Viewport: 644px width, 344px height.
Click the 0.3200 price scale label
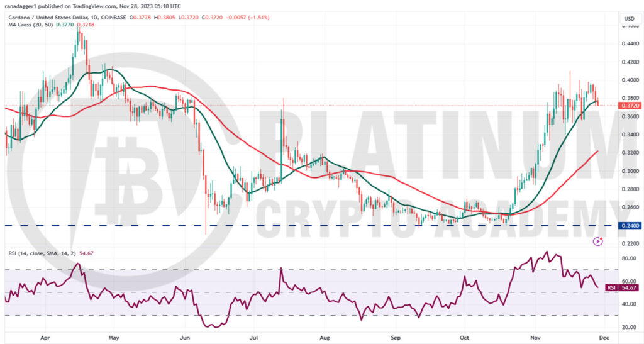pyautogui.click(x=630, y=153)
